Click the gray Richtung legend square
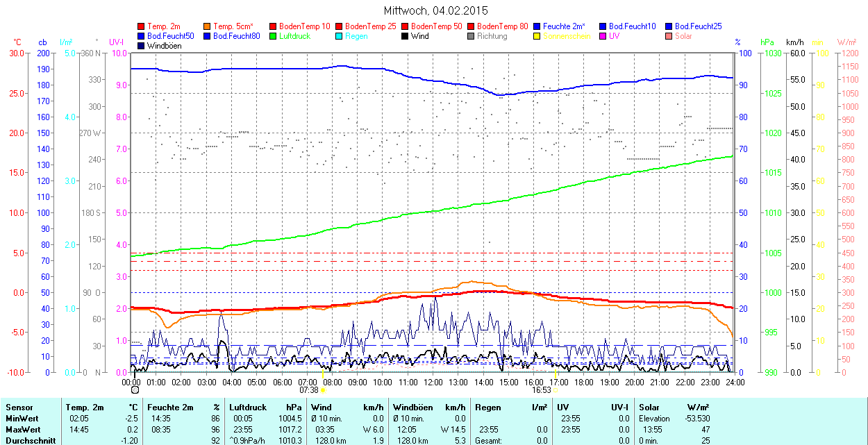 [471, 36]
